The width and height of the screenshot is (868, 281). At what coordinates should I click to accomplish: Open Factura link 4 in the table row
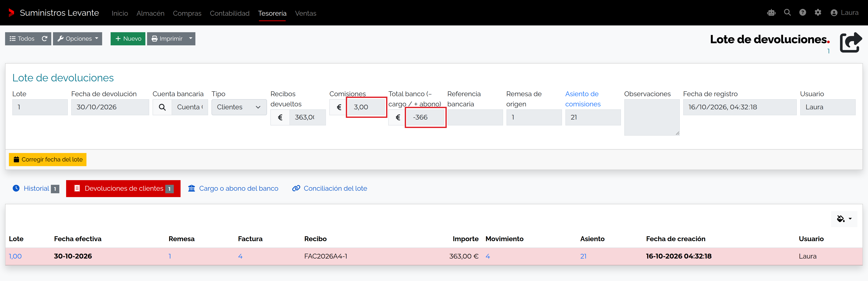pos(240,256)
